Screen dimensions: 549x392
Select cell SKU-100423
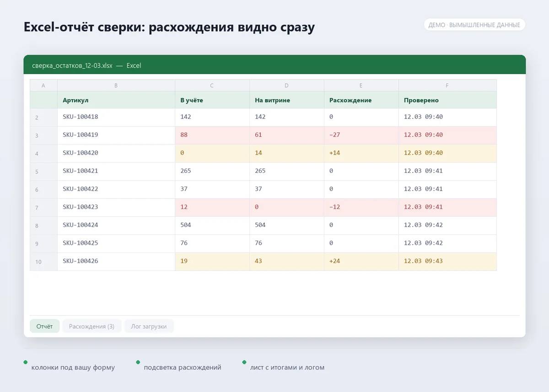pyautogui.click(x=116, y=207)
